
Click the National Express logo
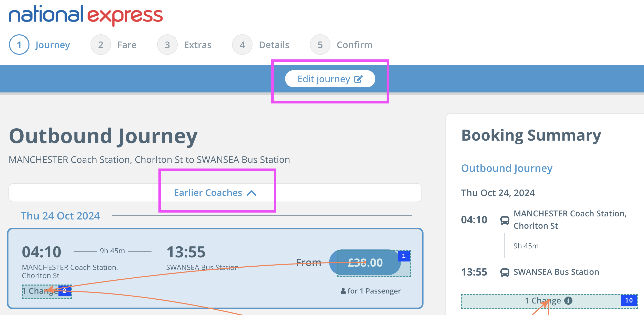[x=86, y=15]
